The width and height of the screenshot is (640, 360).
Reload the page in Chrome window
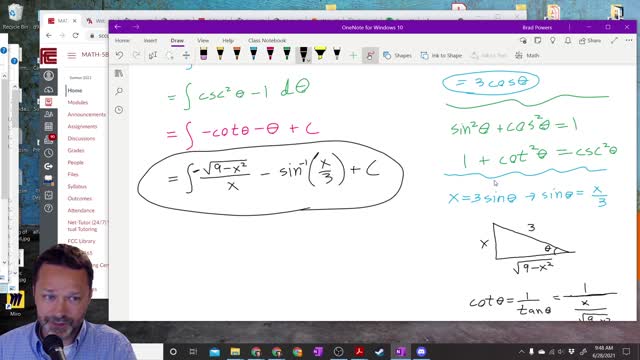[x=76, y=36]
